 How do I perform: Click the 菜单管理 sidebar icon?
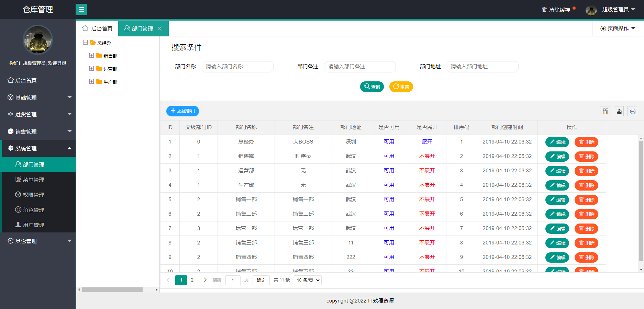click(18, 179)
